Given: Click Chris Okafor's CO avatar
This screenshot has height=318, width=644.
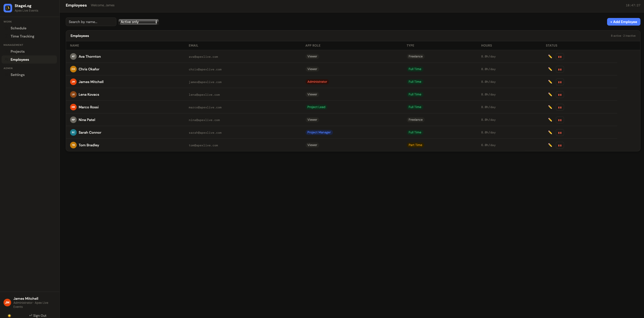Looking at the screenshot, I should [73, 69].
